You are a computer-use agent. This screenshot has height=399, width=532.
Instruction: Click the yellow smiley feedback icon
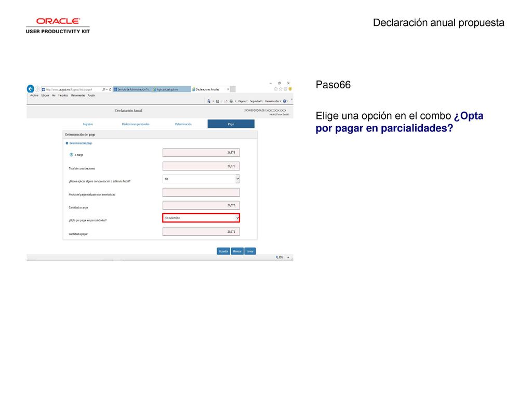pos(290,89)
